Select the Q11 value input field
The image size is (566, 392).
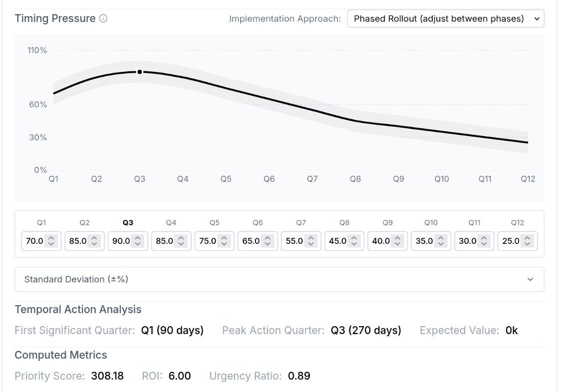click(466, 240)
